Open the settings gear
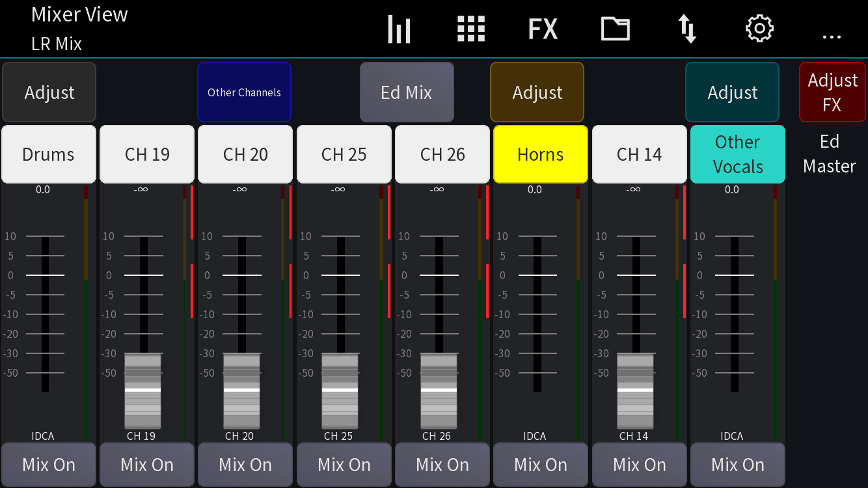 coord(759,29)
